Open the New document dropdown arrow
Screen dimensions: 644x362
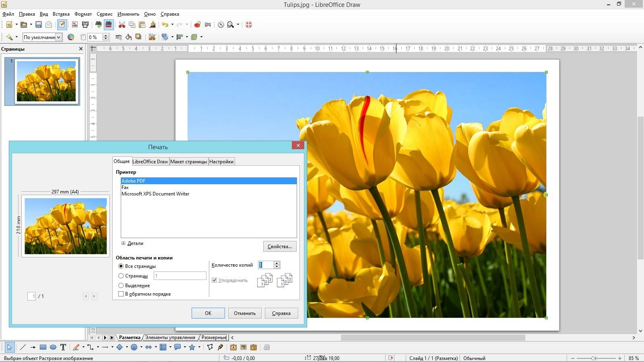click(17, 25)
